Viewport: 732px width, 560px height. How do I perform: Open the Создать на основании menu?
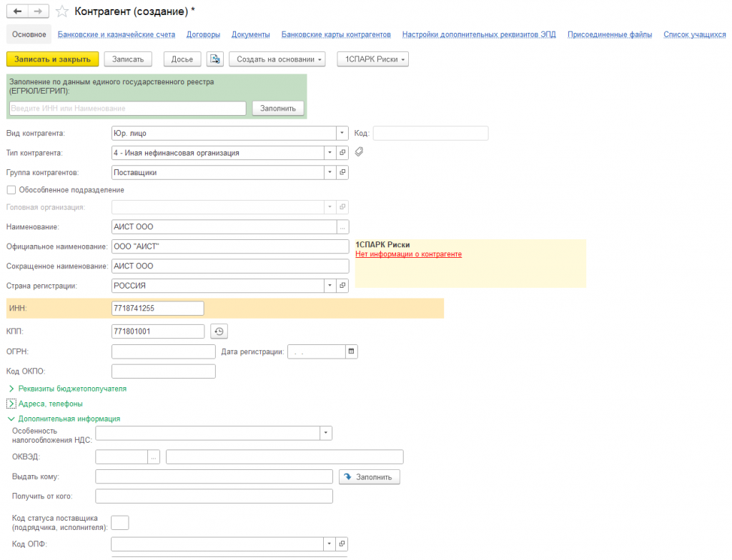coord(277,59)
